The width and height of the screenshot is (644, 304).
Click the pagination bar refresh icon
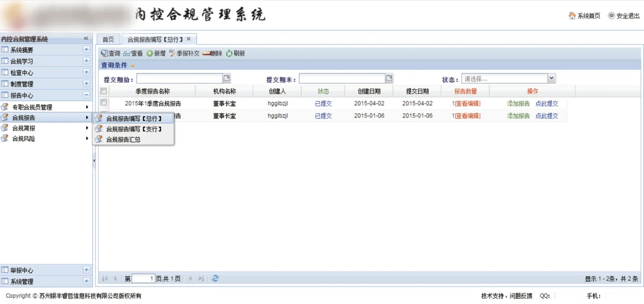coord(215,278)
